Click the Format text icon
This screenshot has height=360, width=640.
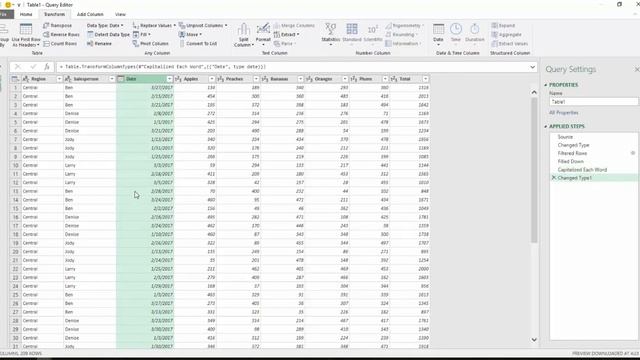pos(263,29)
